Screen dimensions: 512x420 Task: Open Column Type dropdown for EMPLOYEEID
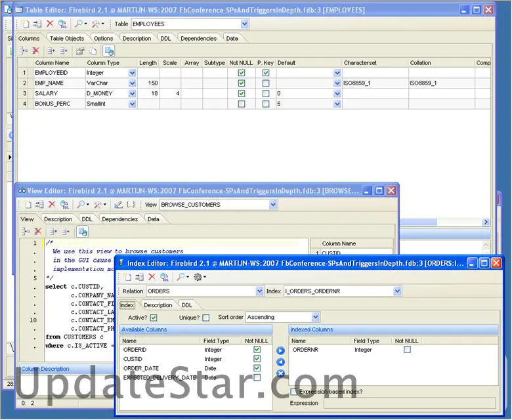pos(132,73)
